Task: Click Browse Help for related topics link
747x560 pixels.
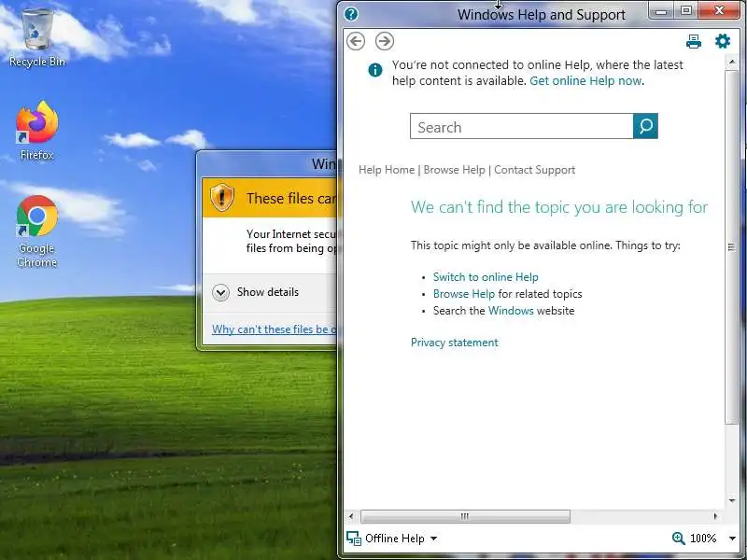Action: (x=463, y=294)
